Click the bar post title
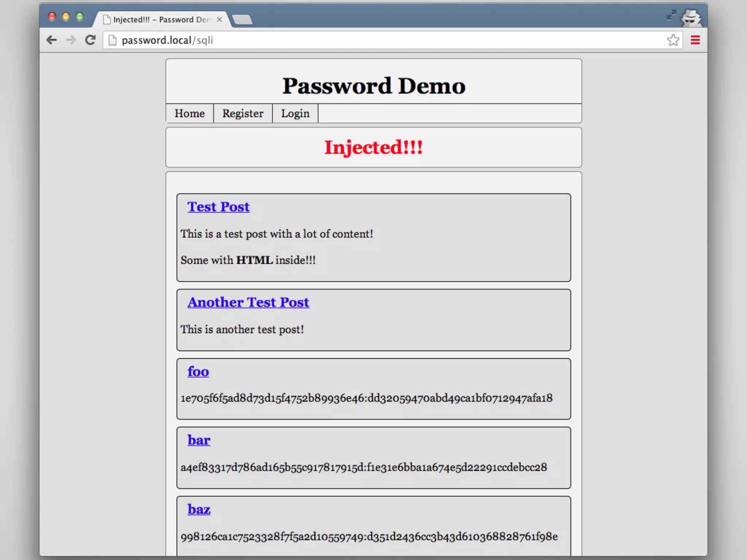The width and height of the screenshot is (747, 560). 199,440
